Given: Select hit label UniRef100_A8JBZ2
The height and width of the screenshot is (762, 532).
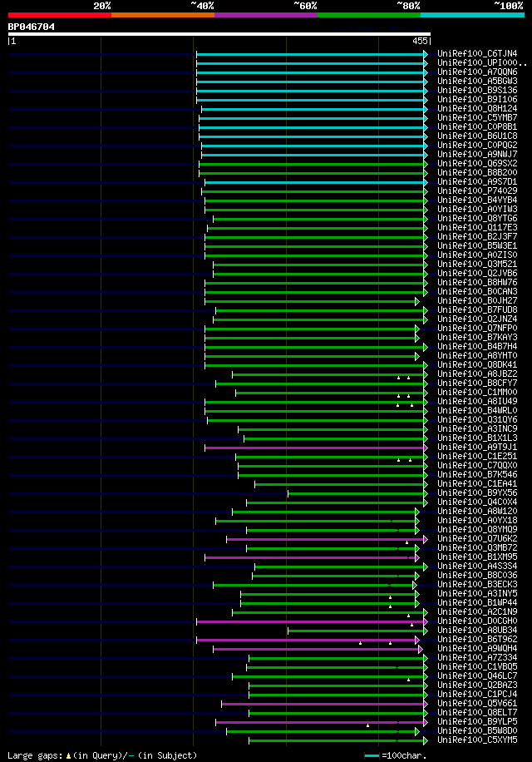Looking at the screenshot, I should coord(477,374).
